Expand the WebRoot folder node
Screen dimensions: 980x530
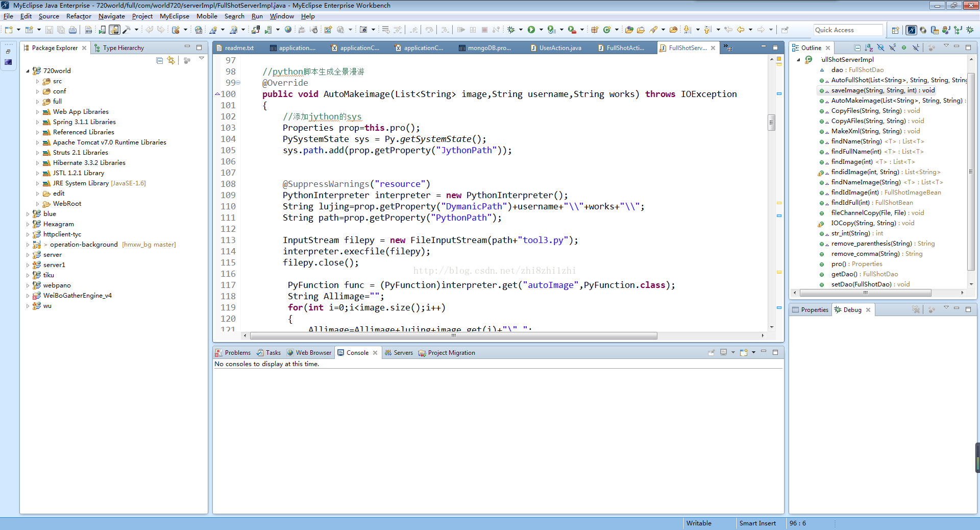tap(37, 204)
